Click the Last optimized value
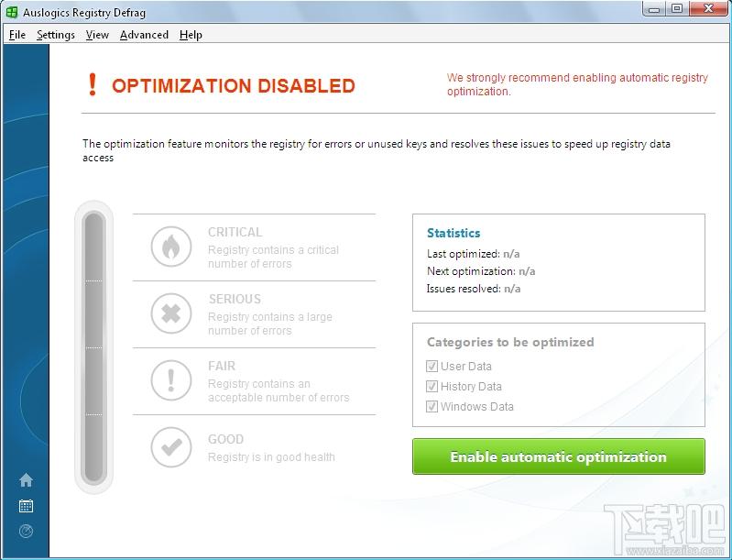 coord(511,254)
